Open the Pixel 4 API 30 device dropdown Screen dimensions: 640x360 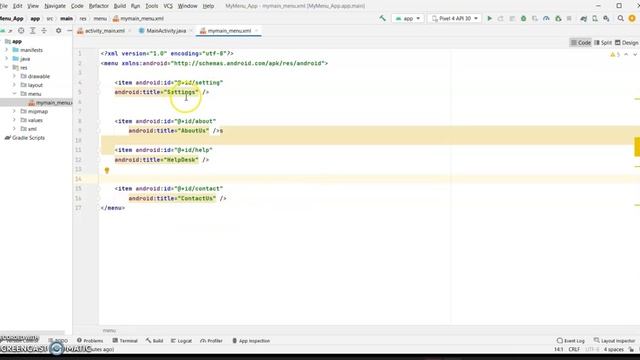pyautogui.click(x=455, y=18)
